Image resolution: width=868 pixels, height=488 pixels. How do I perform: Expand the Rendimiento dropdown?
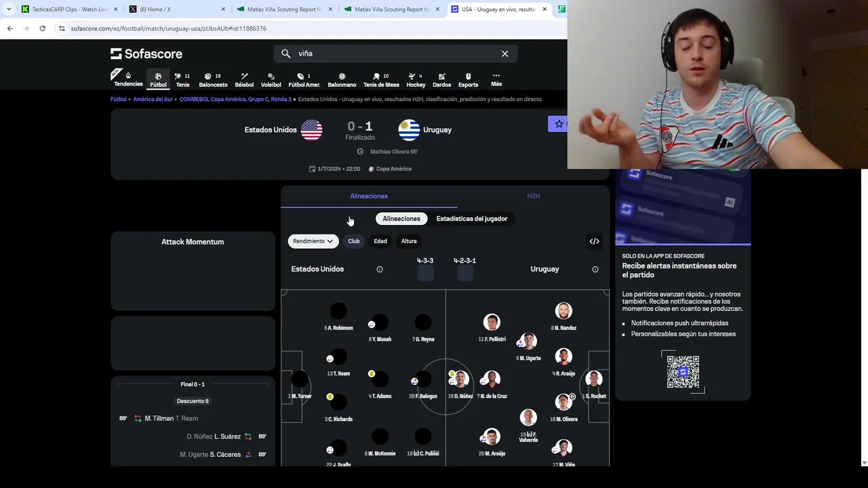tap(313, 241)
